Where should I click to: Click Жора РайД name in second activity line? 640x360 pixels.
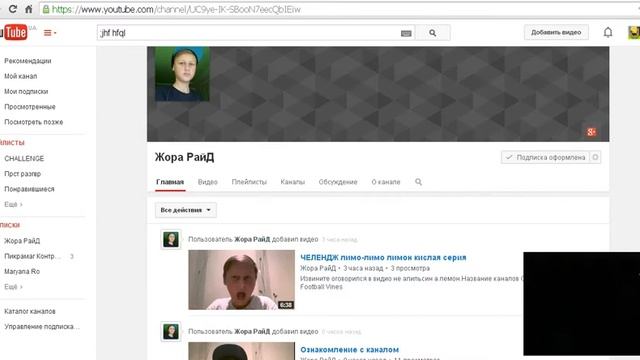click(252, 331)
